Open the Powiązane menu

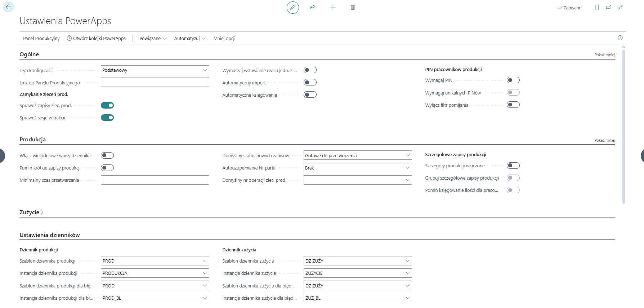(x=153, y=38)
